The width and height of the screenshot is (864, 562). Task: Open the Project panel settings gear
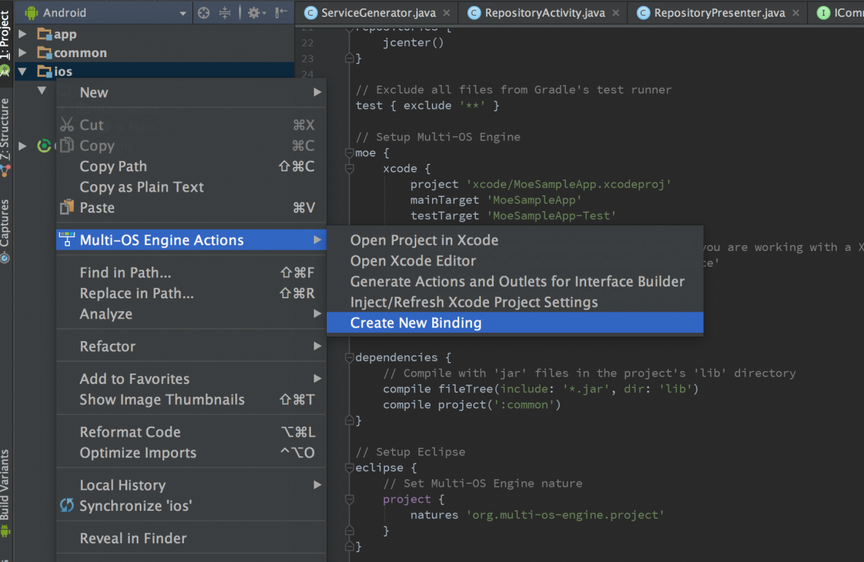255,13
